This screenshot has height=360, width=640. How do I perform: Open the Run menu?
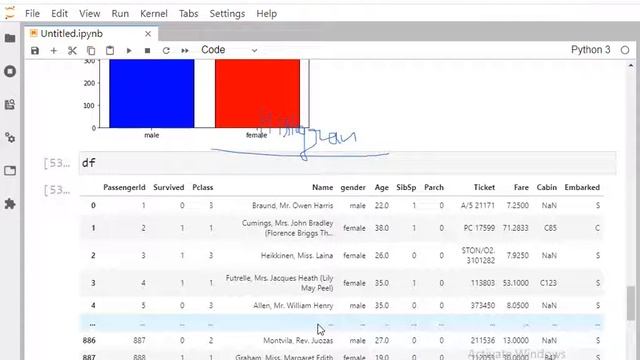pos(120,13)
